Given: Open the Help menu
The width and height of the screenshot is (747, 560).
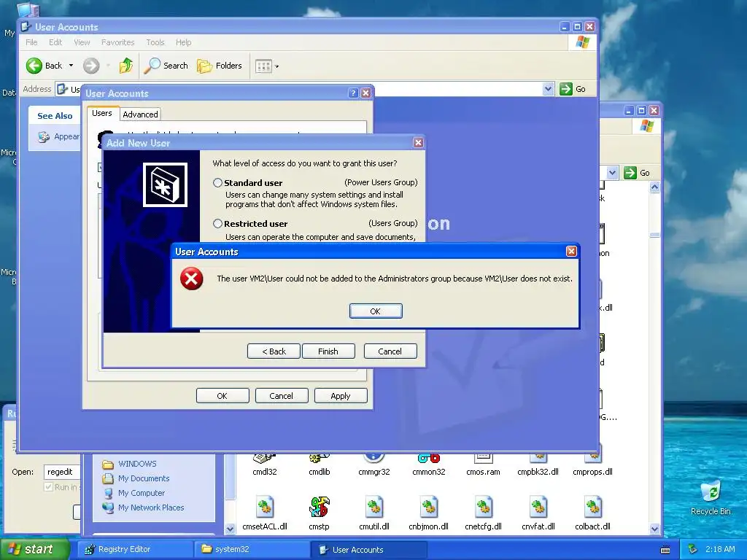Looking at the screenshot, I should click(183, 42).
